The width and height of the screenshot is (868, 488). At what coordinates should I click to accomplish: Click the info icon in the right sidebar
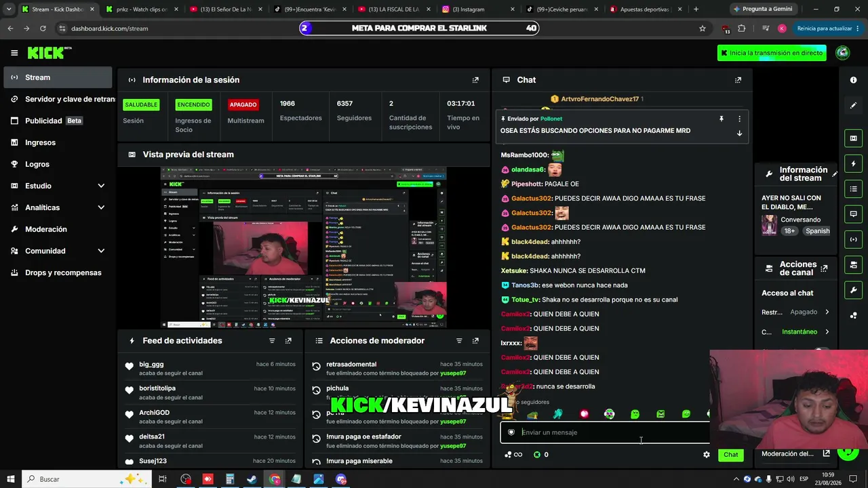[x=854, y=80]
